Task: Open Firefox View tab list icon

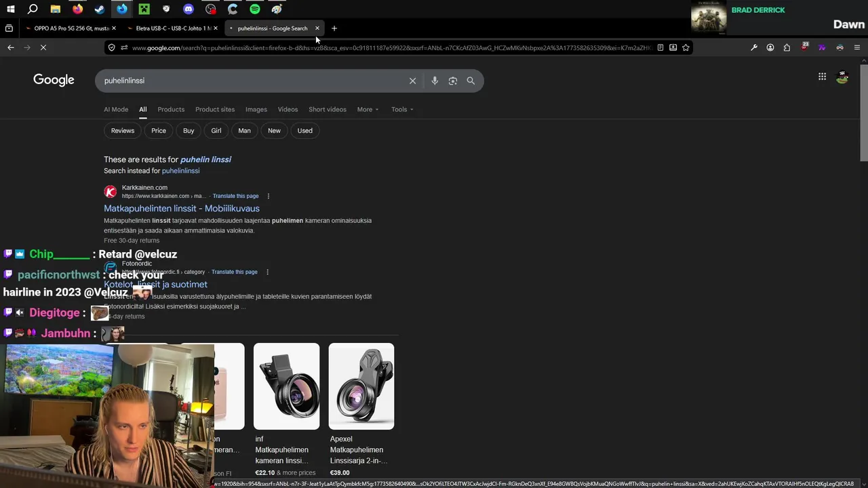Action: (9, 28)
